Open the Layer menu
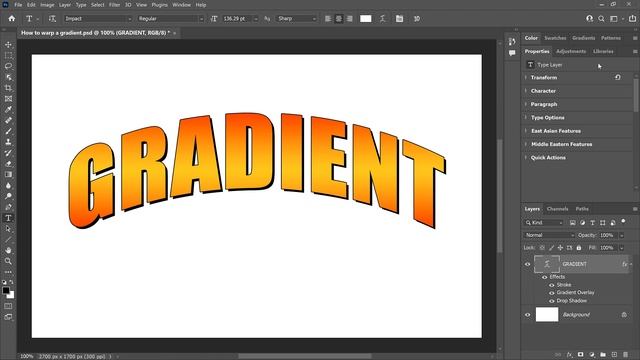Image resolution: width=640 pixels, height=360 pixels. (64, 5)
